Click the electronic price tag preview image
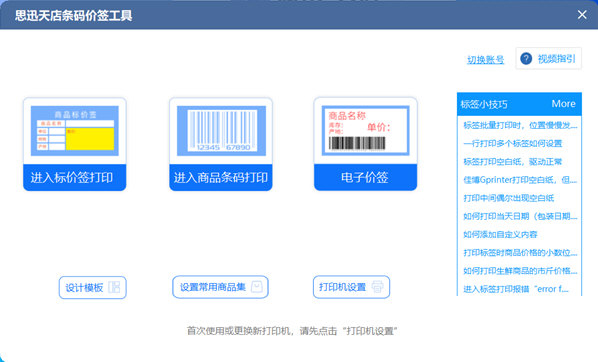The width and height of the screenshot is (598, 362). click(365, 131)
